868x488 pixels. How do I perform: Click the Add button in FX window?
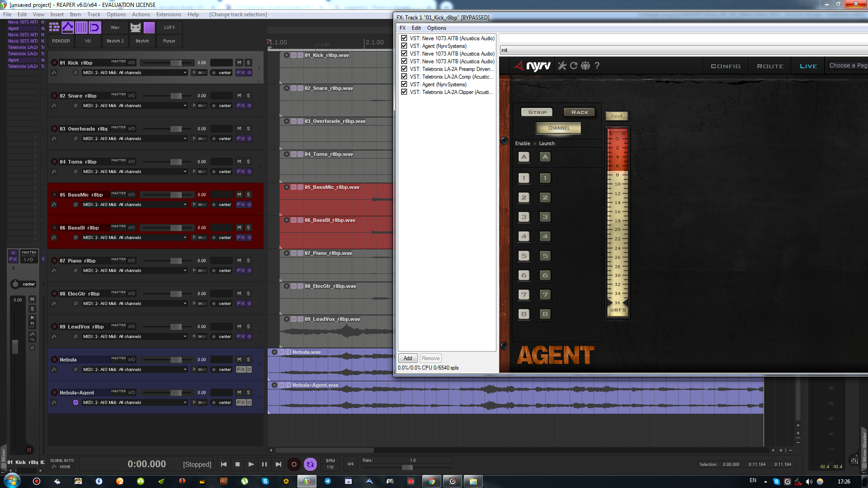pos(408,358)
